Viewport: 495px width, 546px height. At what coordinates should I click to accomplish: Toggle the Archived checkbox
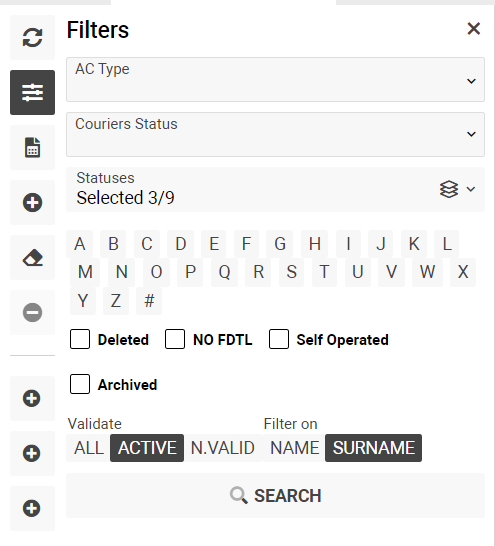click(x=80, y=384)
